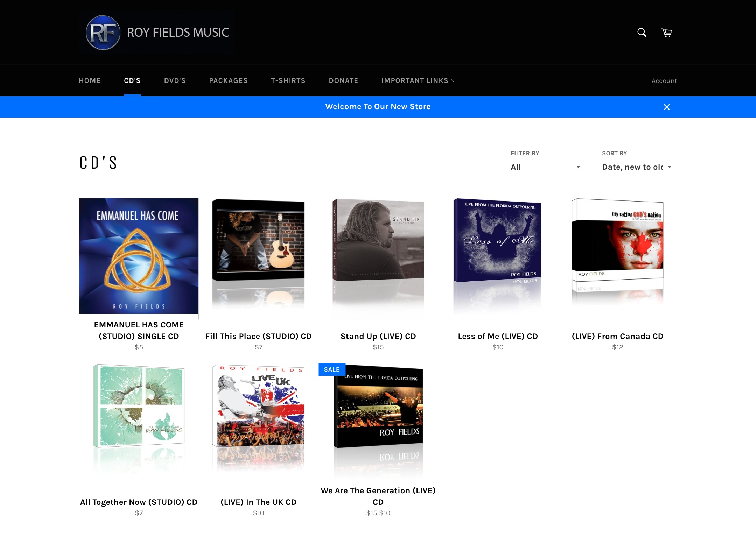756x551 pixels.
Task: Click the (LIVE) In The UK CD title
Action: (x=258, y=502)
